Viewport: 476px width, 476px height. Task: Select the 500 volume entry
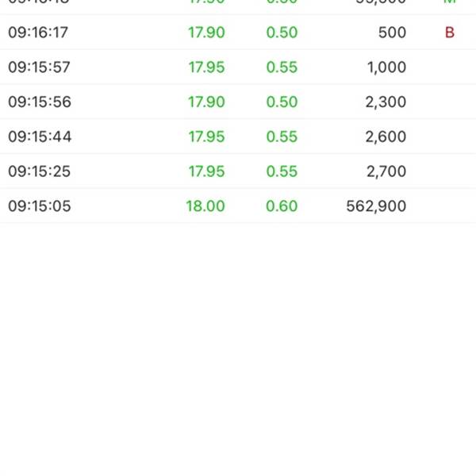(392, 33)
